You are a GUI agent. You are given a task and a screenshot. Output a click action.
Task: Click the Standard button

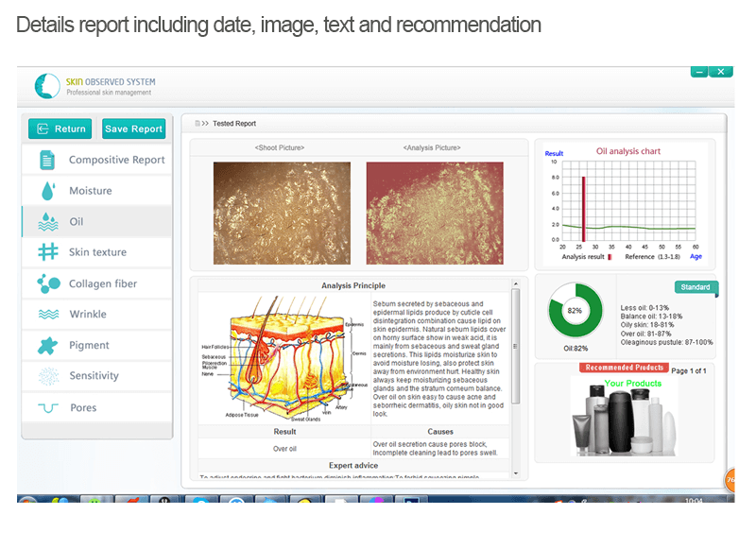click(696, 287)
